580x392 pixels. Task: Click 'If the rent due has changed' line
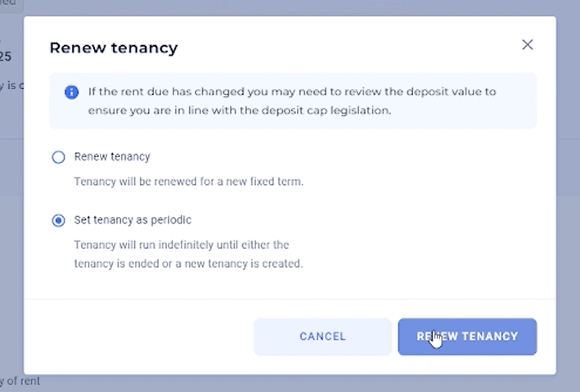(292, 92)
